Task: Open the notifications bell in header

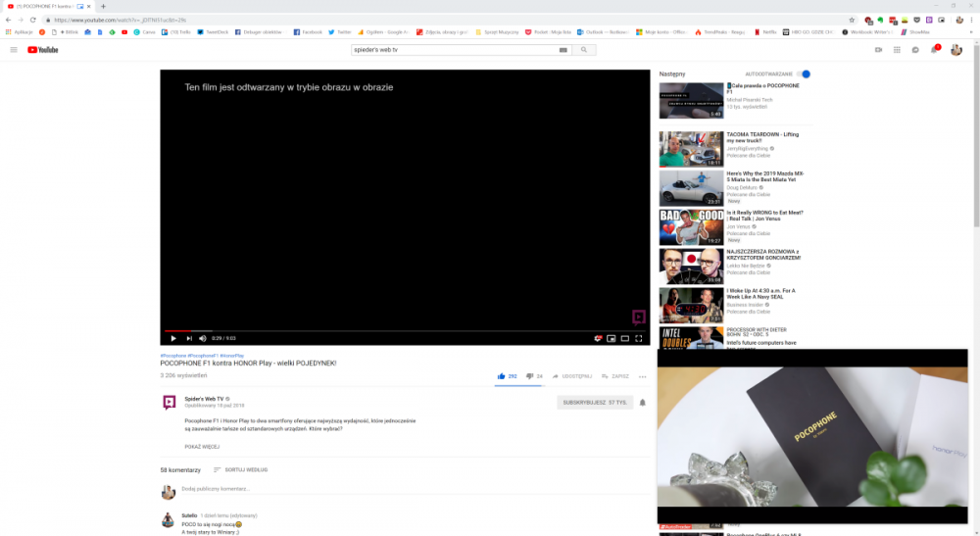Action: 935,49
